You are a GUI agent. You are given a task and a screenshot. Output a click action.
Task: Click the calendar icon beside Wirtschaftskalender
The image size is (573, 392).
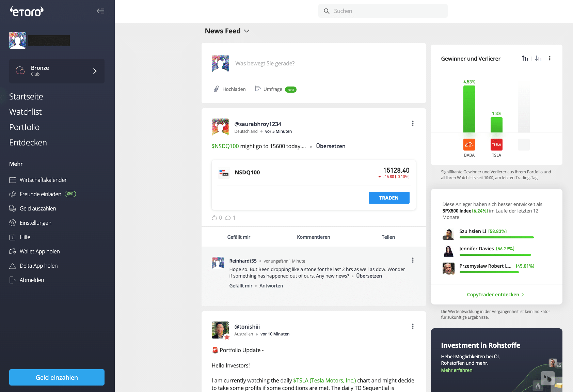click(x=13, y=180)
